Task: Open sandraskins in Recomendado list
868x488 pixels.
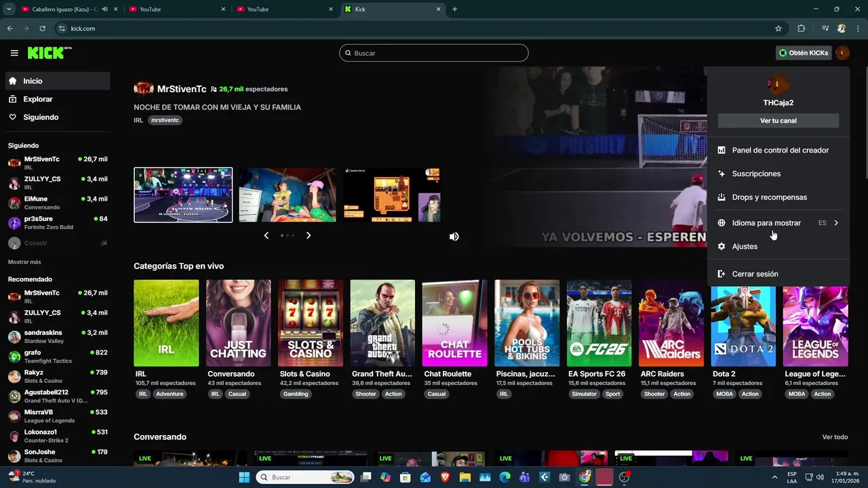Action: coord(58,337)
